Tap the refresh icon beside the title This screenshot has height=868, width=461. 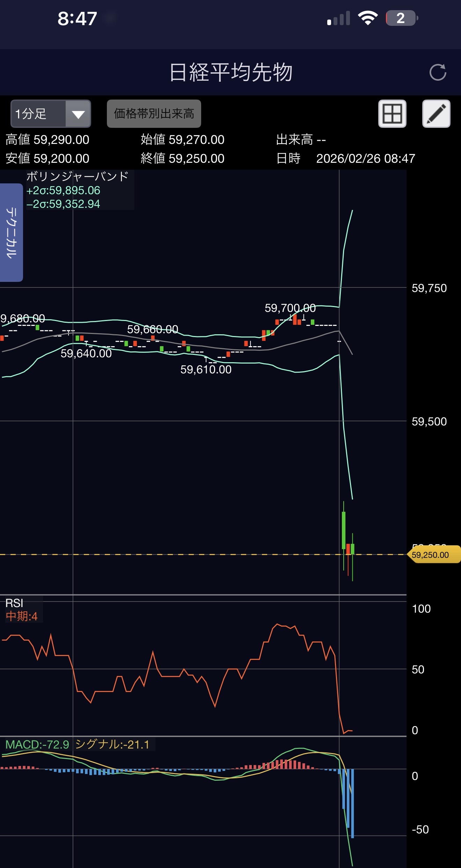point(438,72)
